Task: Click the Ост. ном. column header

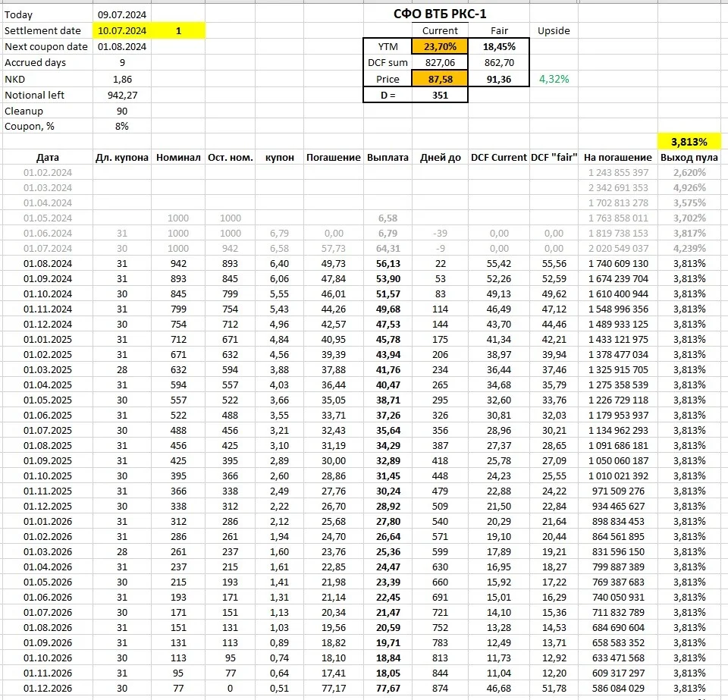Action: pos(231,157)
